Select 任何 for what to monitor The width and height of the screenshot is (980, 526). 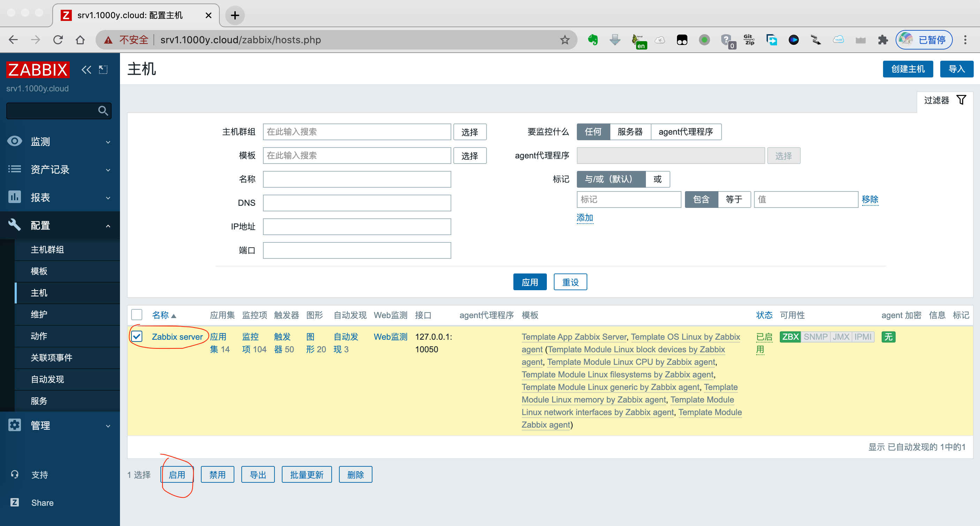coord(593,132)
